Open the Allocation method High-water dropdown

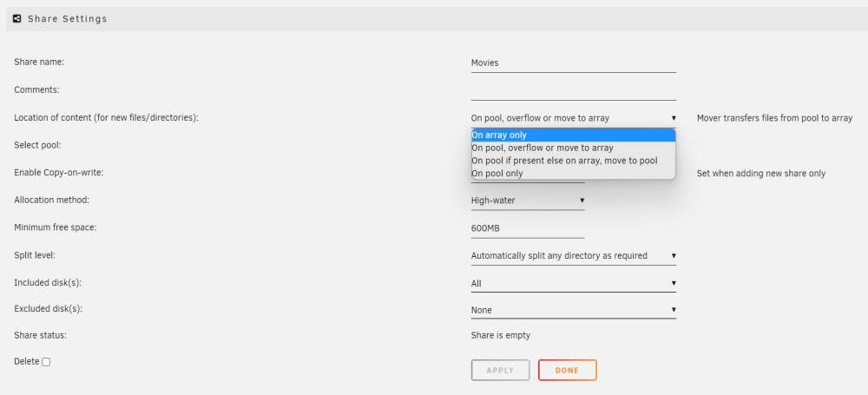click(x=528, y=201)
